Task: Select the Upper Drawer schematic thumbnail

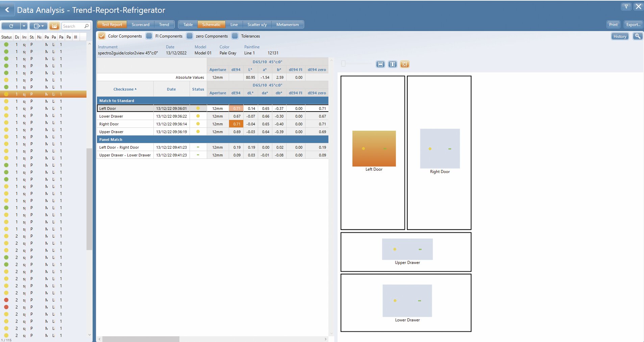Action: pos(407,249)
